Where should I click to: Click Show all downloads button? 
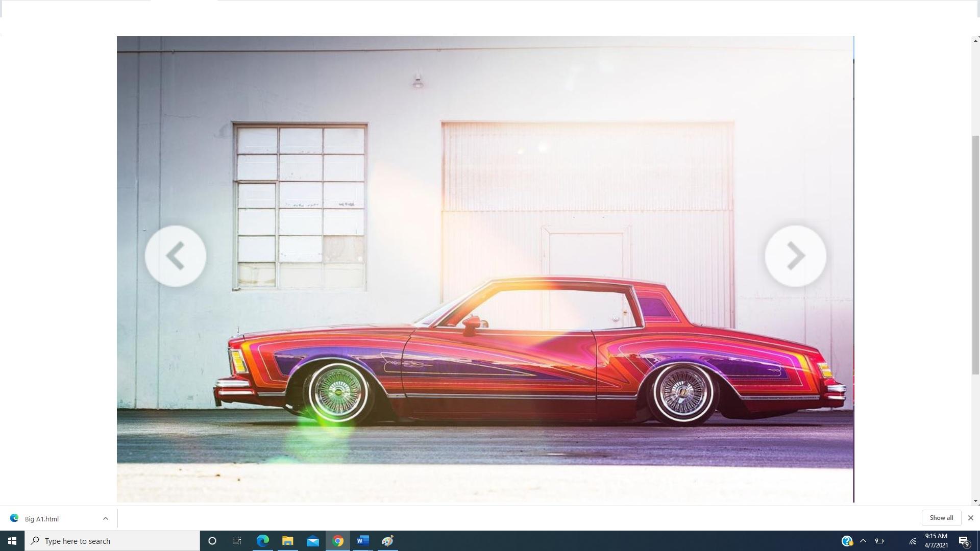[x=941, y=518]
